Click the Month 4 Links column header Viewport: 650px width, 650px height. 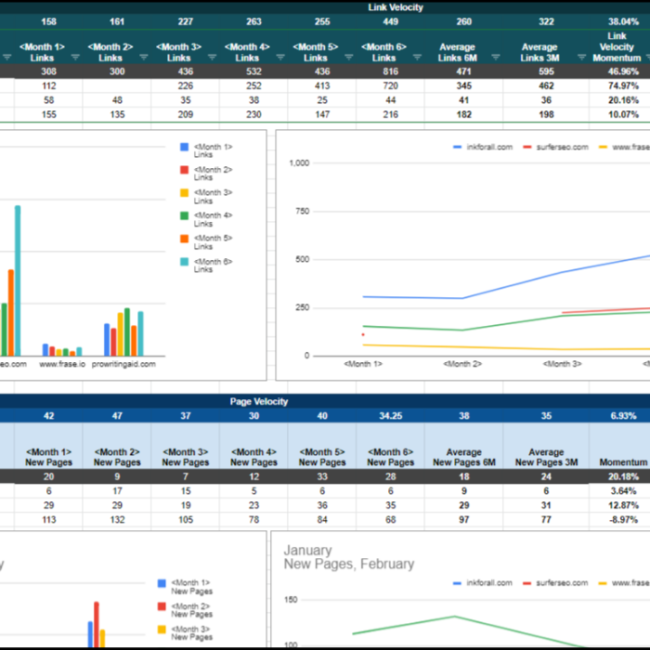pyautogui.click(x=247, y=52)
